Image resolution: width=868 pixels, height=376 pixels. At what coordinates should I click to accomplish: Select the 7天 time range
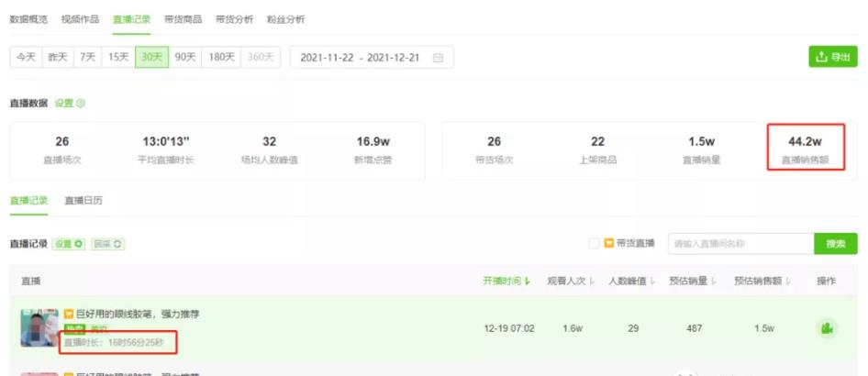[87, 57]
